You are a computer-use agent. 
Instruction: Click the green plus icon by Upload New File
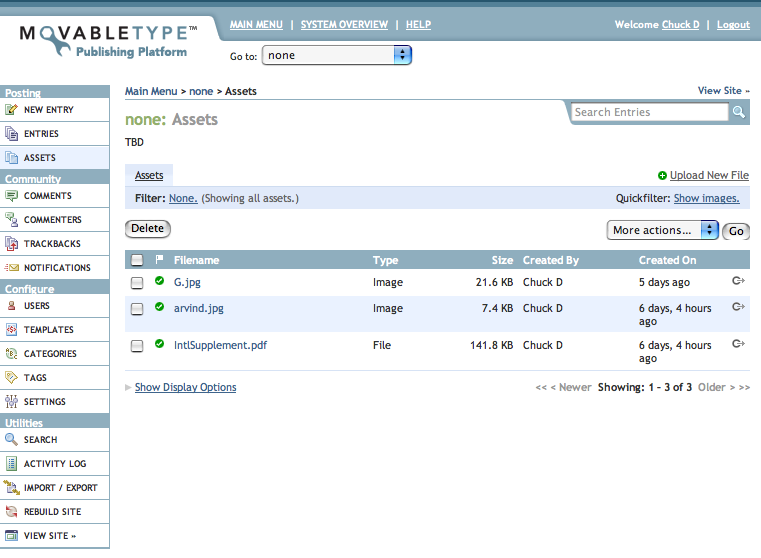pyautogui.click(x=662, y=176)
